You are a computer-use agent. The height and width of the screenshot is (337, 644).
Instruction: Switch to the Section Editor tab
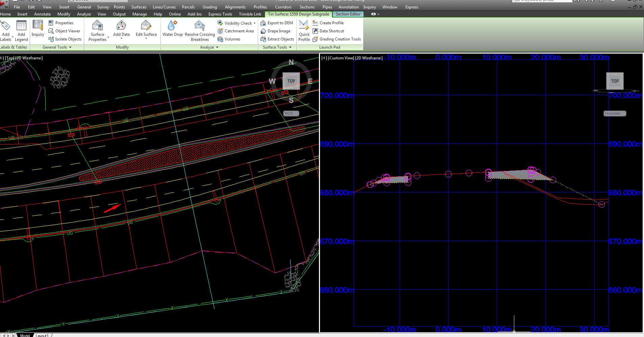click(x=348, y=14)
